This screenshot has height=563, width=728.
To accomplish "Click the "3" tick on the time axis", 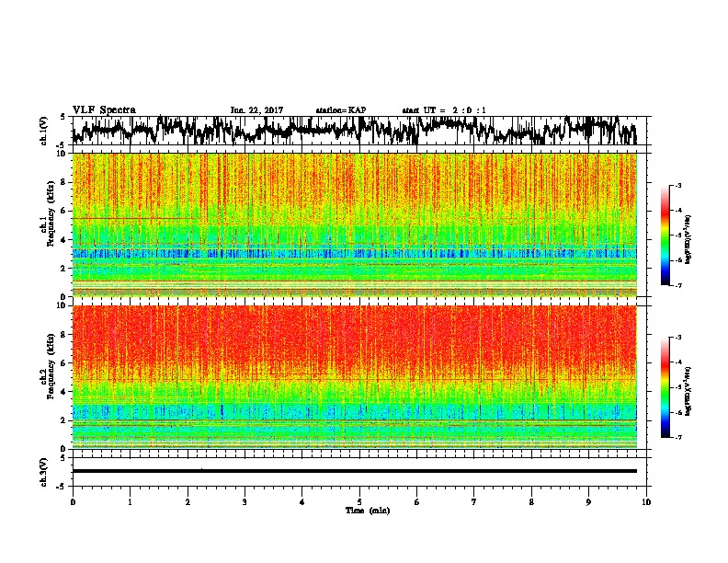I will point(245,502).
